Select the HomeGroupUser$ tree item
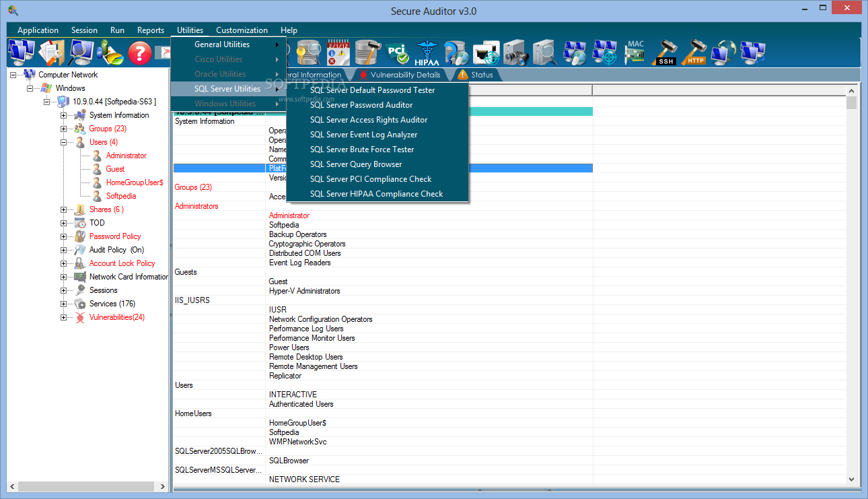The image size is (868, 499). tap(135, 182)
